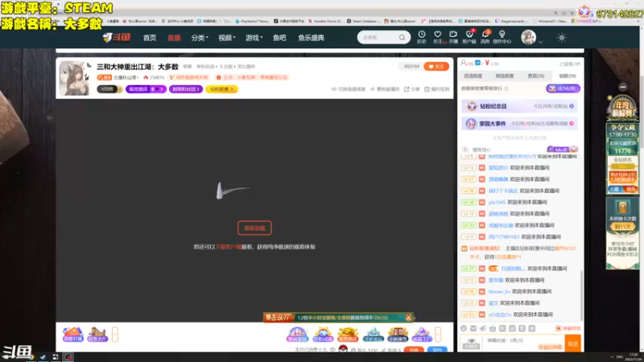Image resolution: width=644 pixels, height=362 pixels.
Task: Click the magnifier search icon
Action: [402, 37]
